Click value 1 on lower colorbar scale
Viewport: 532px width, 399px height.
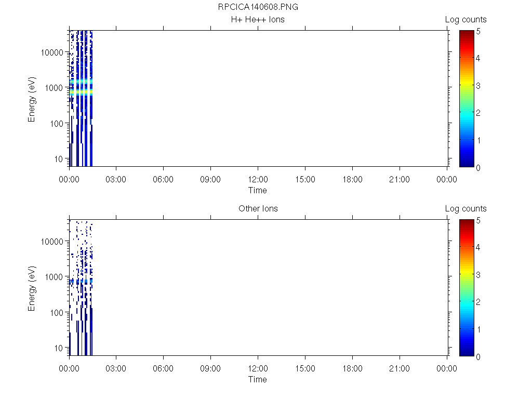pos(478,329)
